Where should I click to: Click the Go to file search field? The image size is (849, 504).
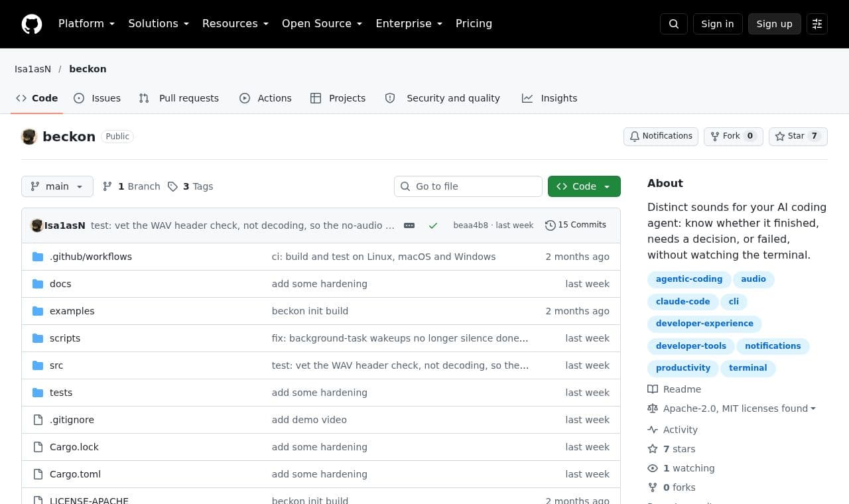(468, 186)
